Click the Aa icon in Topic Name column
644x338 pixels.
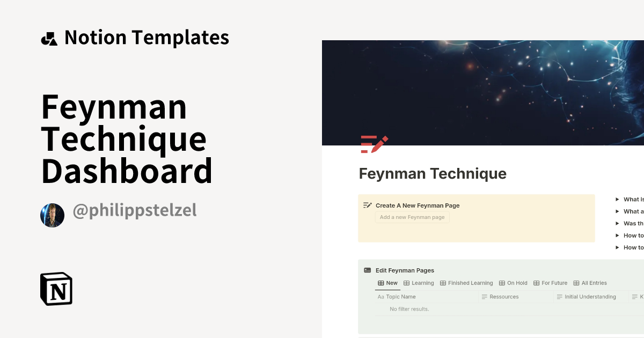[x=380, y=297]
